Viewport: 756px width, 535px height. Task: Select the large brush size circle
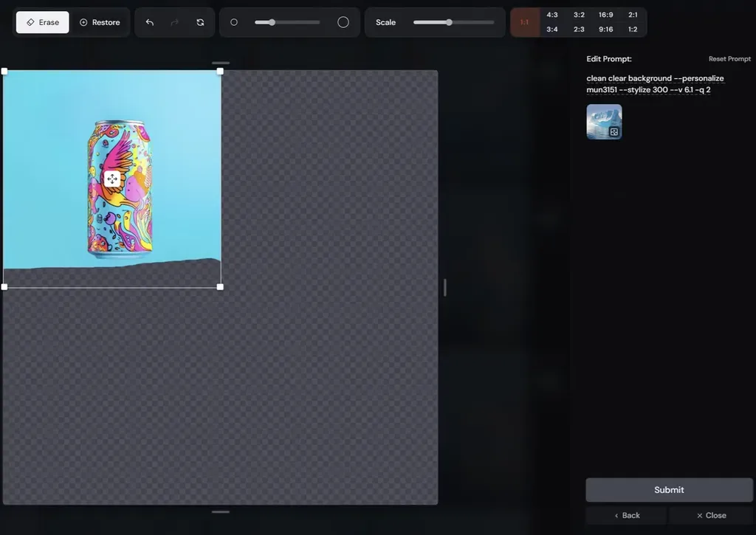click(x=343, y=22)
